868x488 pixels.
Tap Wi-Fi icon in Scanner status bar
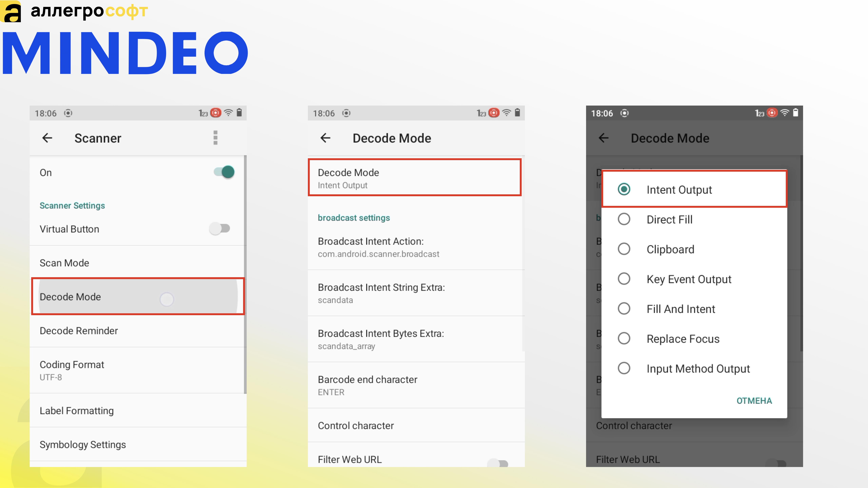(229, 113)
